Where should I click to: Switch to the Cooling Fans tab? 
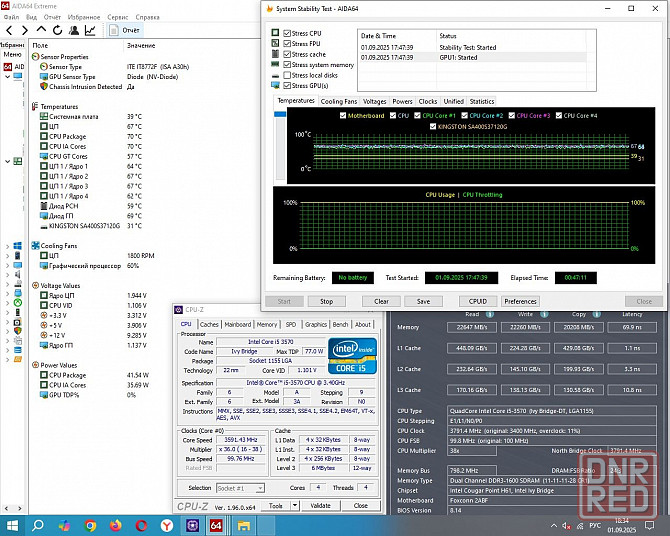pyautogui.click(x=339, y=101)
